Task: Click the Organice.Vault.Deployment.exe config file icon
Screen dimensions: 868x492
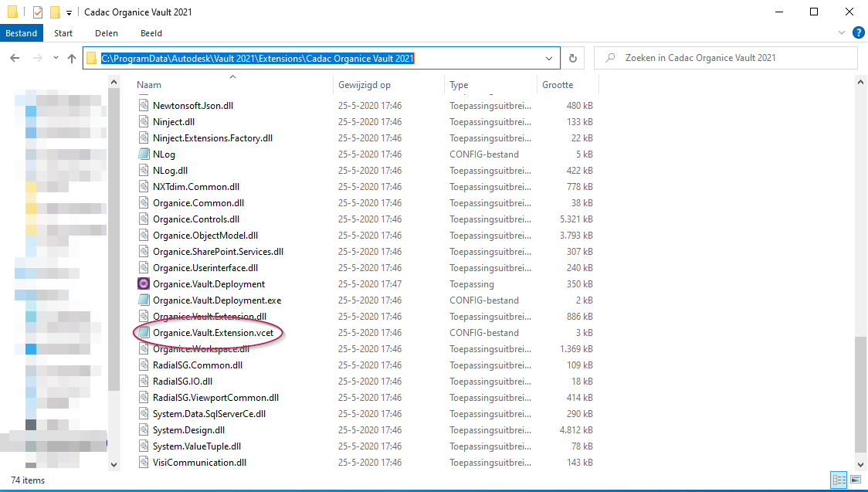Action: 144,300
